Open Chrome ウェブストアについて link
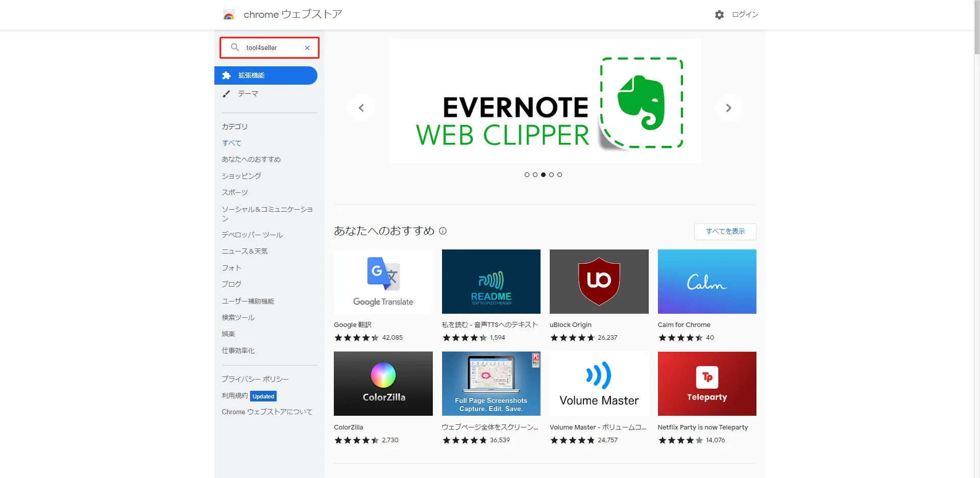Screen dimensions: 980x478 (267, 412)
